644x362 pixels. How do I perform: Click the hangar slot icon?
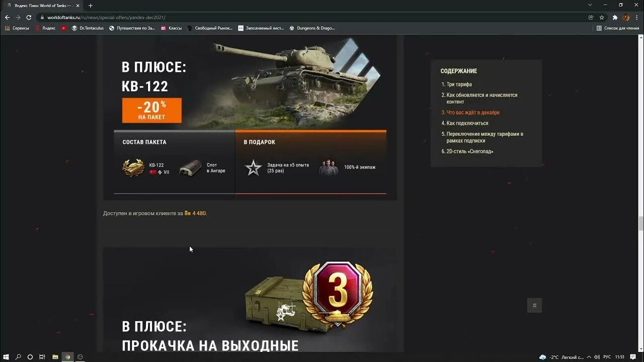point(191,168)
